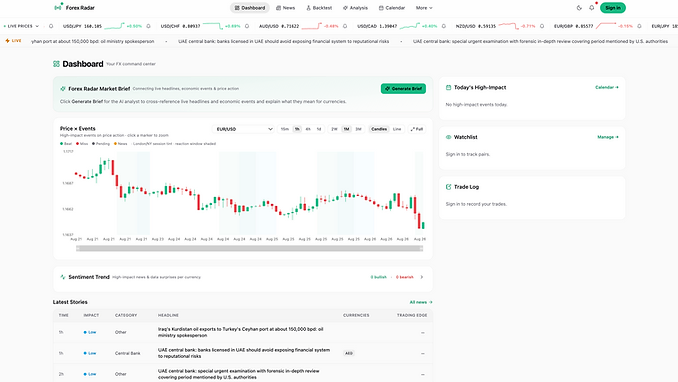
Task: Select the 1d chart interval
Action: pyautogui.click(x=319, y=129)
